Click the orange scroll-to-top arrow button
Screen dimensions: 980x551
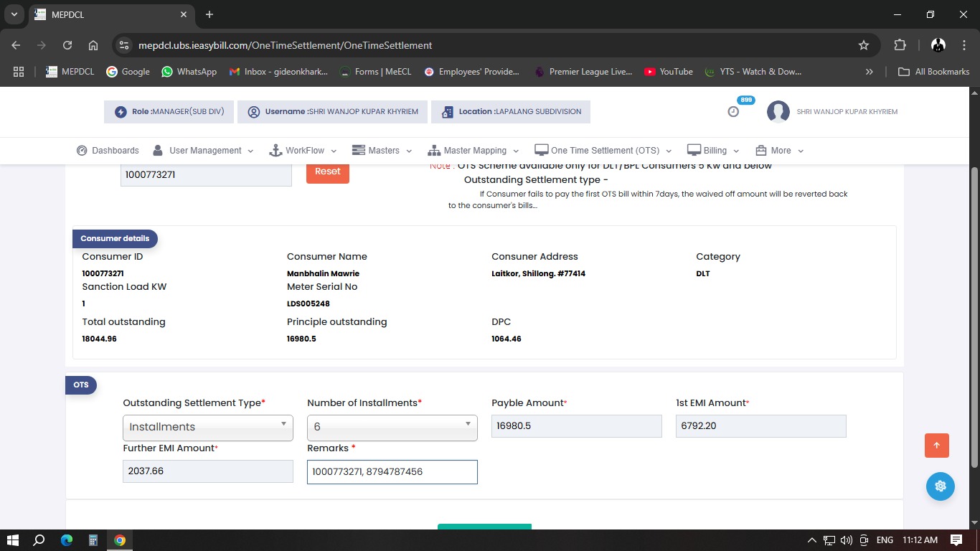pos(936,445)
